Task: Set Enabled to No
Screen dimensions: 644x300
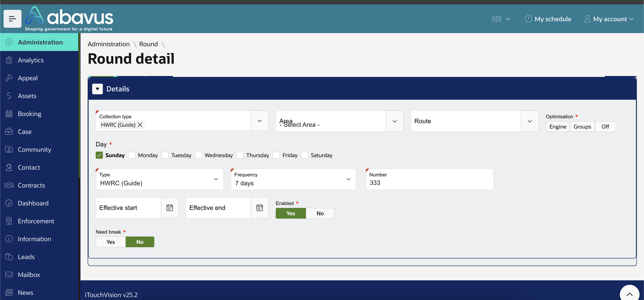Action: tap(320, 213)
